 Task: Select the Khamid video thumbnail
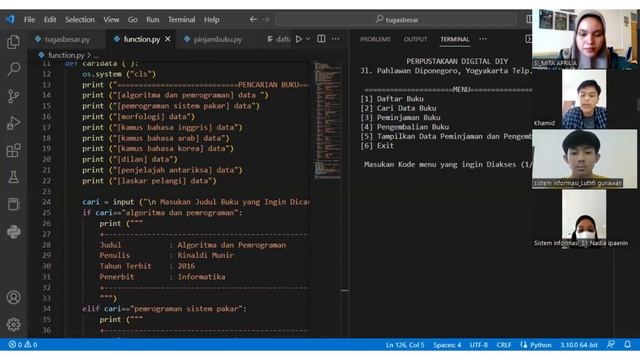point(584,99)
